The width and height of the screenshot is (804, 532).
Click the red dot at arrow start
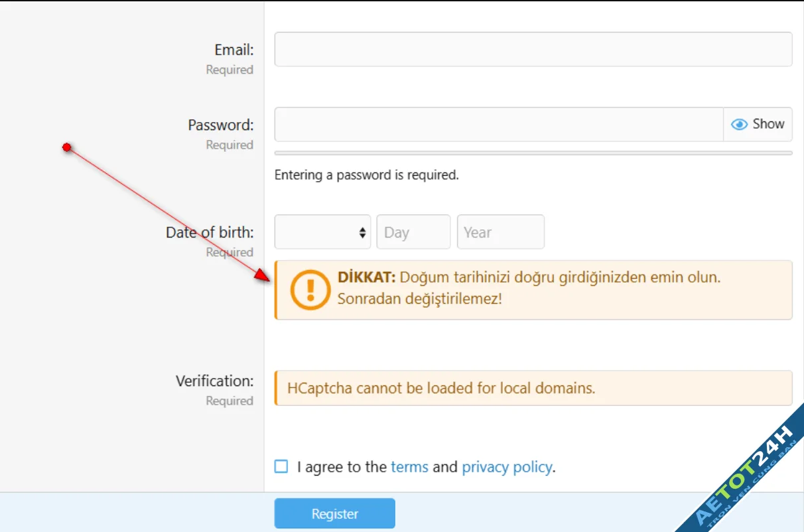click(x=66, y=147)
